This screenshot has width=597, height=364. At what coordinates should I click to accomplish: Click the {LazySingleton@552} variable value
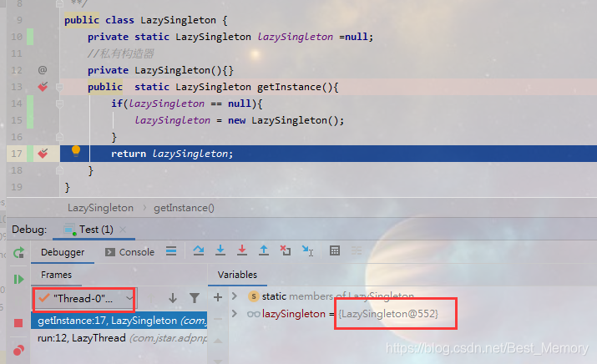tap(388, 314)
